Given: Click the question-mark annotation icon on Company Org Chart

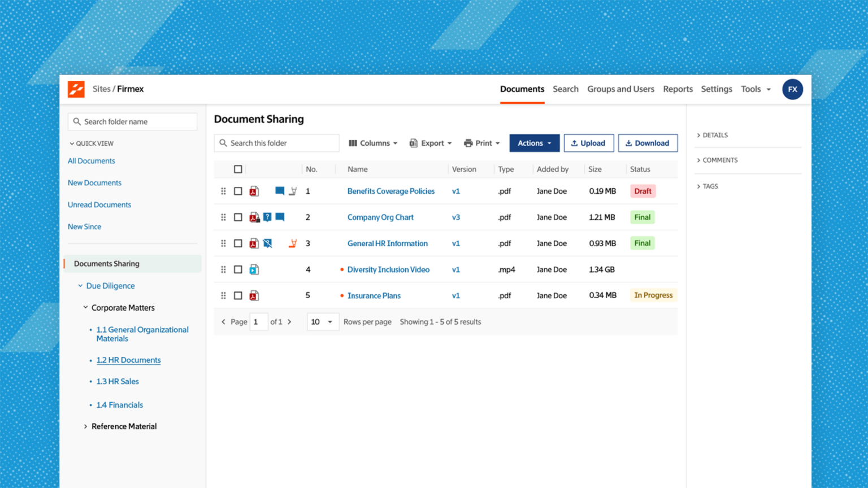Looking at the screenshot, I should pyautogui.click(x=267, y=217).
